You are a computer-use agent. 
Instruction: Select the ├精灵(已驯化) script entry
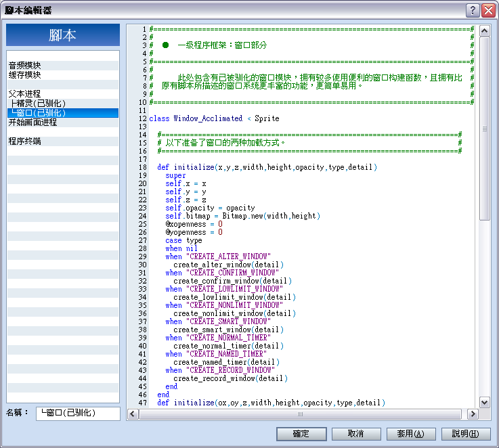[x=63, y=104]
